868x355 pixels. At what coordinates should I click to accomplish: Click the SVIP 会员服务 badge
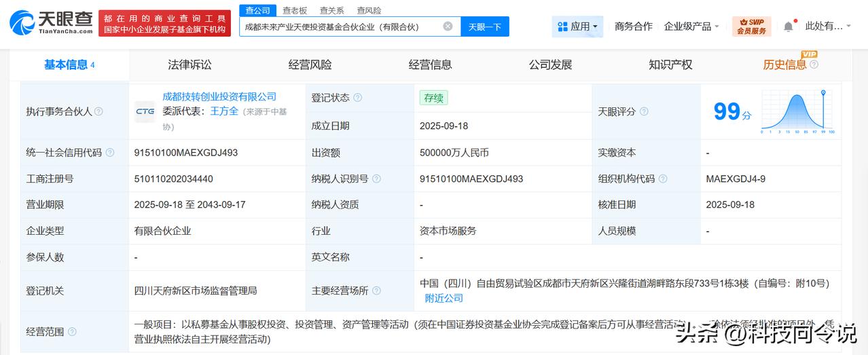tap(751, 26)
